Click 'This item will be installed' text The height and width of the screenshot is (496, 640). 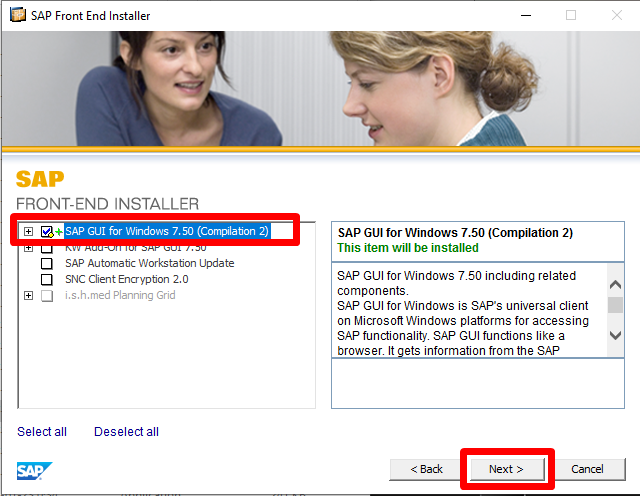pos(408,248)
